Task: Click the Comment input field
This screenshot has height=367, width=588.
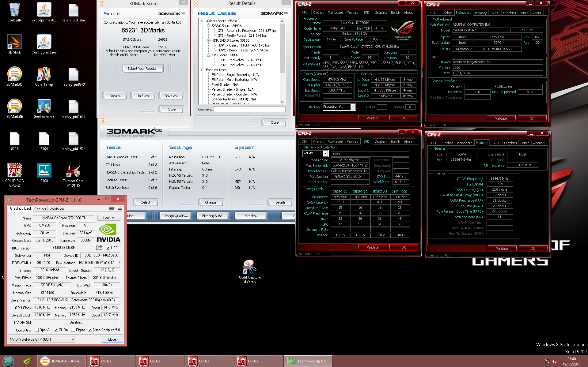Action: [x=249, y=109]
